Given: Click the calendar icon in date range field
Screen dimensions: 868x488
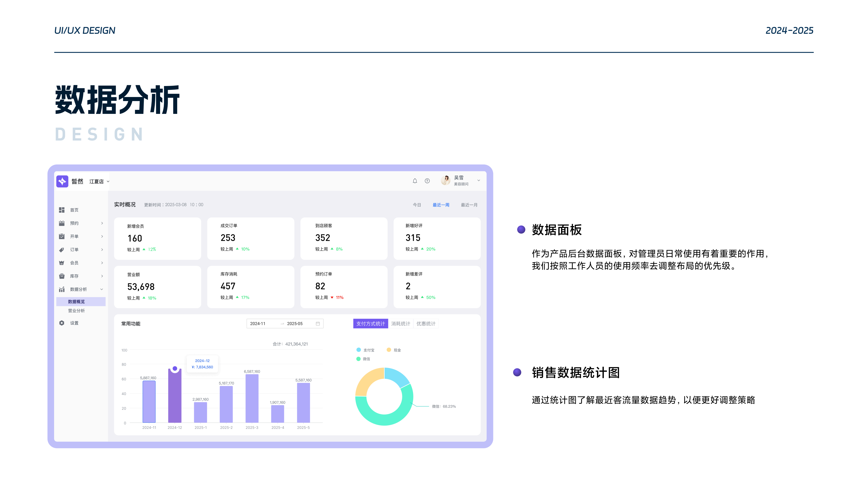Looking at the screenshot, I should pos(317,324).
